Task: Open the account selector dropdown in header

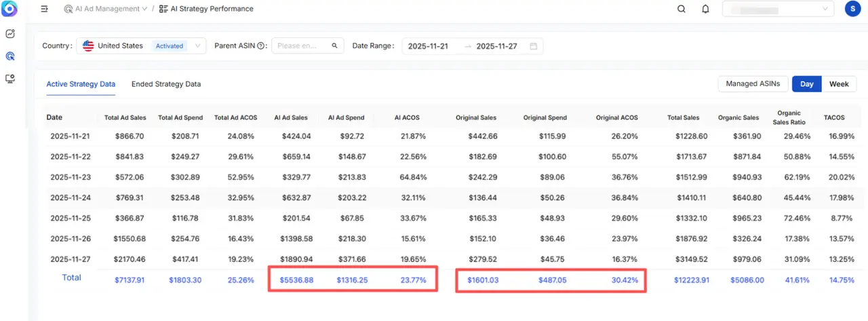Action: pyautogui.click(x=776, y=9)
